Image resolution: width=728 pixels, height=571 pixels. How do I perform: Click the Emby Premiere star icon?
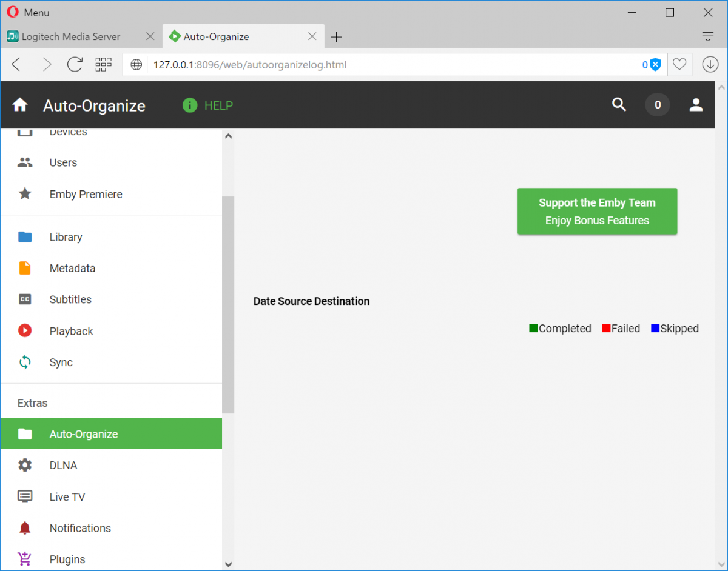25,194
